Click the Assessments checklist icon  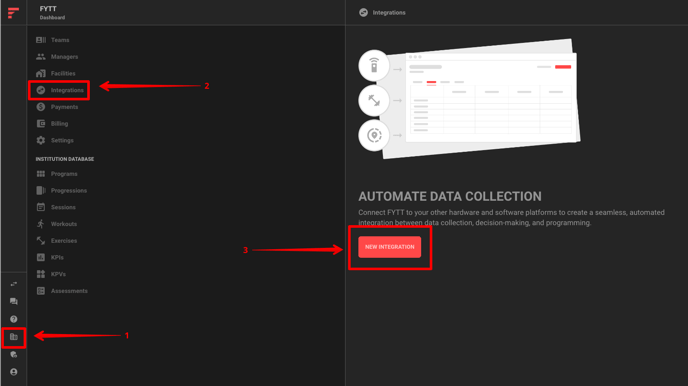(41, 291)
